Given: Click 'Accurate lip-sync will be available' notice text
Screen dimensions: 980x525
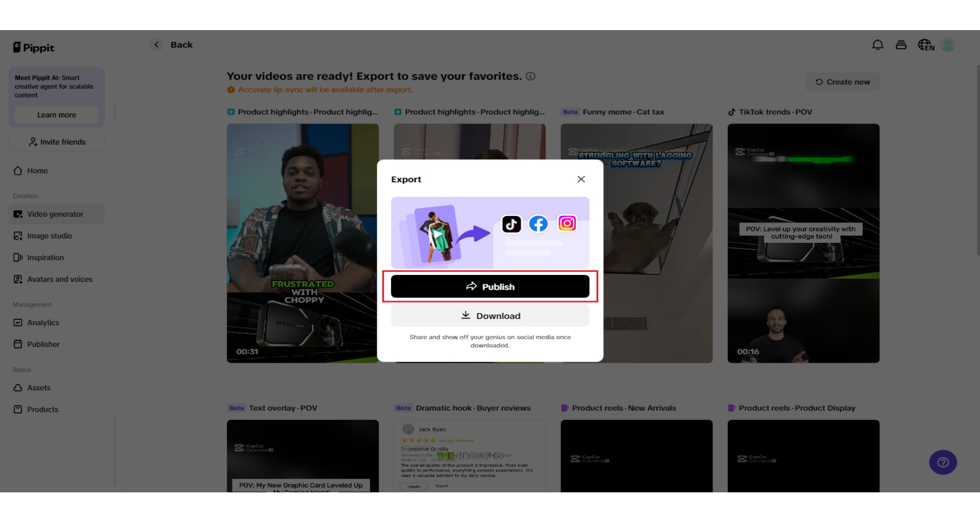Looking at the screenshot, I should [x=325, y=90].
